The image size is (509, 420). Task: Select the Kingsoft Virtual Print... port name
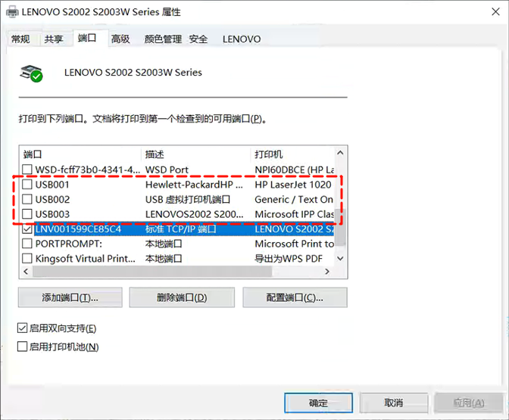pyautogui.click(x=86, y=259)
